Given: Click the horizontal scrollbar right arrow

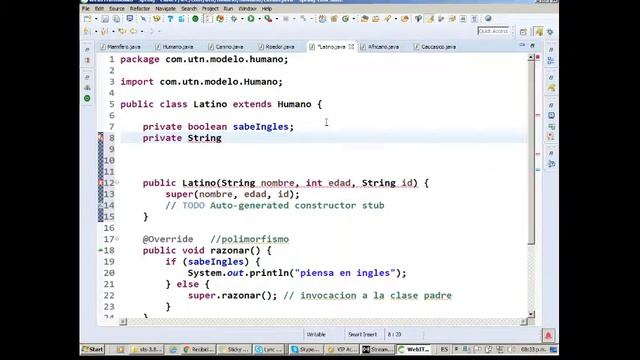Looking at the screenshot, I should [524, 322].
